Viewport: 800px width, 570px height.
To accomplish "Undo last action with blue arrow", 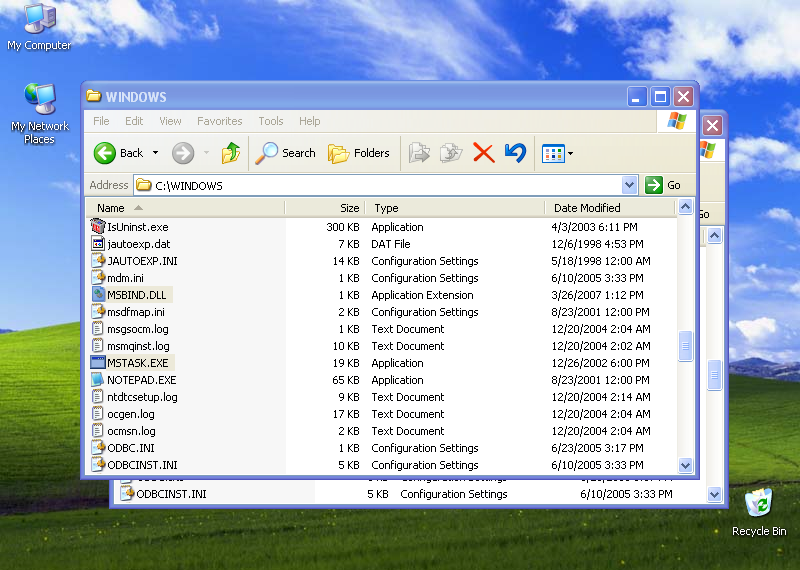I will (515, 153).
